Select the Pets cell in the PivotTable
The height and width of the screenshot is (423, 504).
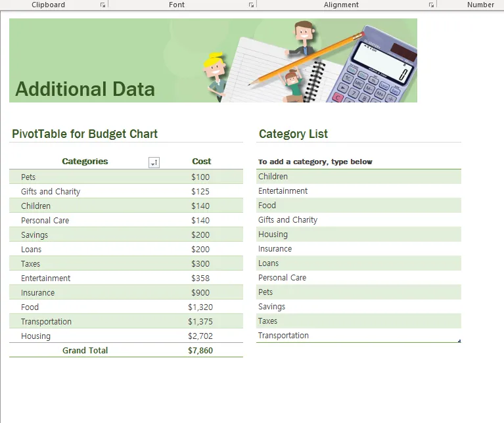tap(28, 177)
